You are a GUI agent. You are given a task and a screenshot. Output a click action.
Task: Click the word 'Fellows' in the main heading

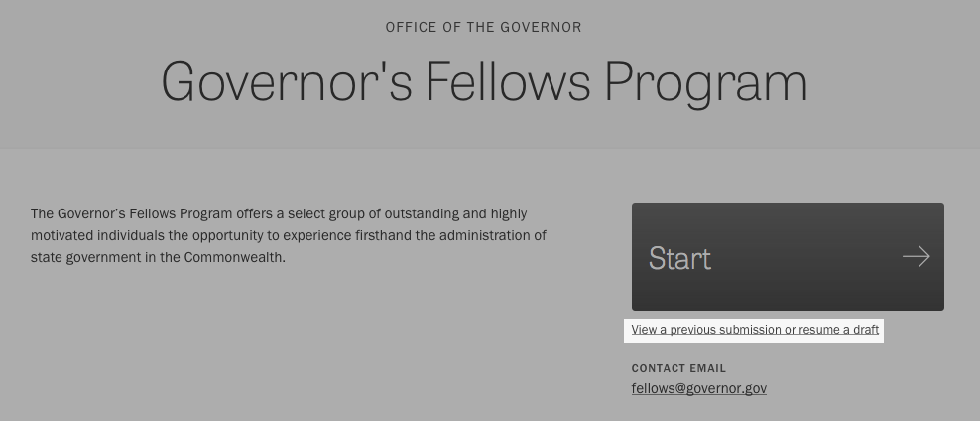(508, 81)
